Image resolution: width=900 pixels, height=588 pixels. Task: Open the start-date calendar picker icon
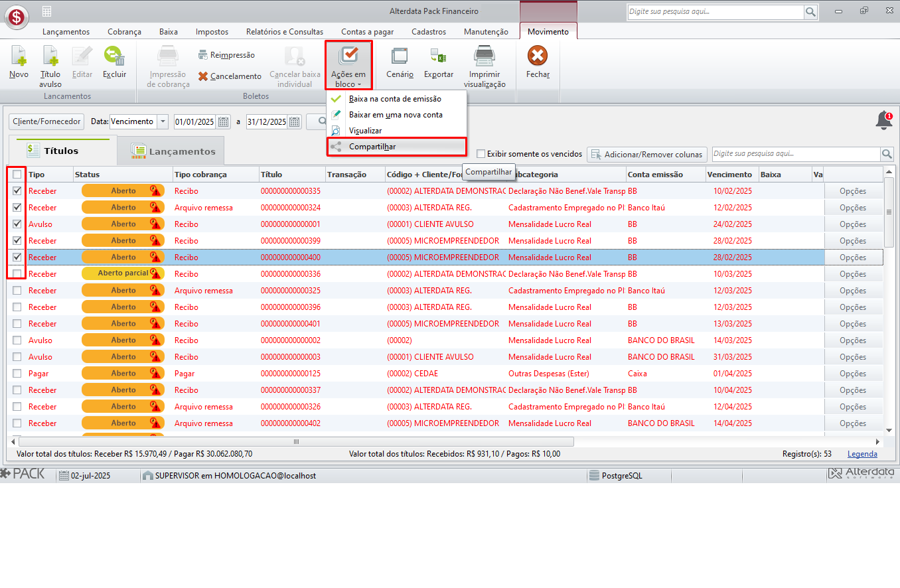pyautogui.click(x=223, y=121)
